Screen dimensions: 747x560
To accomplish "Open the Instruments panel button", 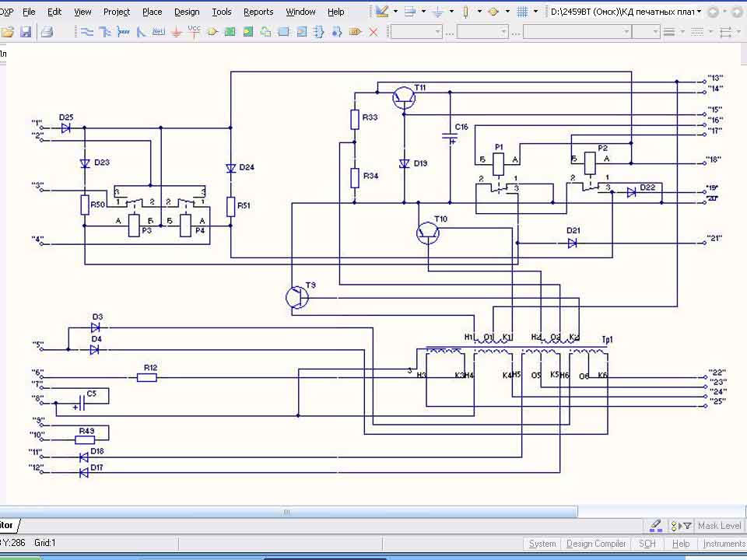I will tap(724, 544).
